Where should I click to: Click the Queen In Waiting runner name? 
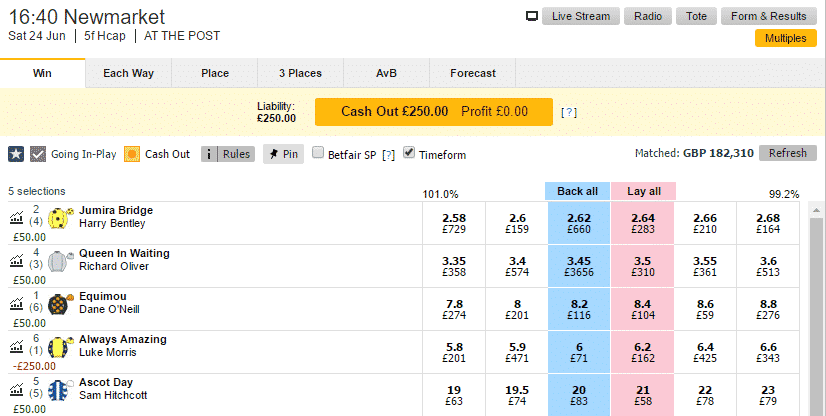click(x=124, y=253)
